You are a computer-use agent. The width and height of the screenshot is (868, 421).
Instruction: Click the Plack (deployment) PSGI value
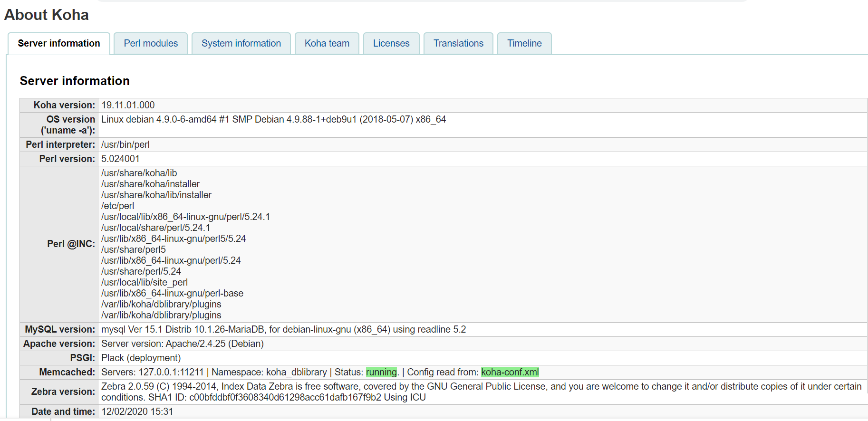pos(141,358)
